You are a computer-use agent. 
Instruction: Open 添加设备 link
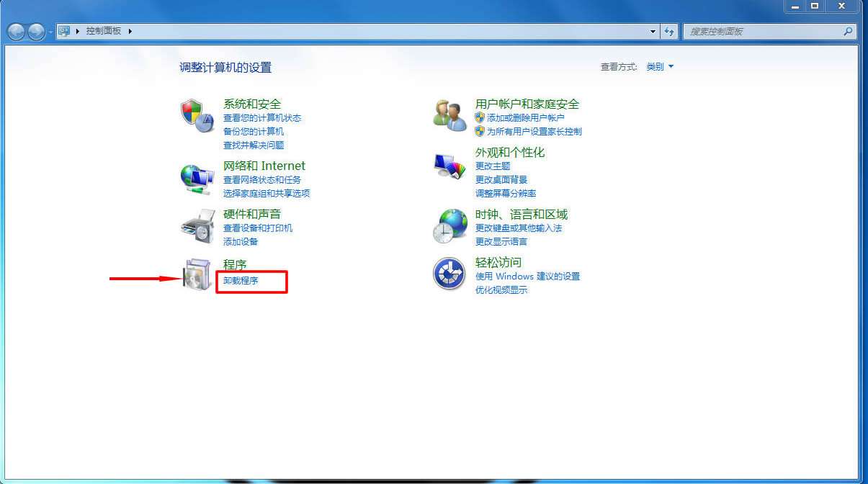pos(241,241)
